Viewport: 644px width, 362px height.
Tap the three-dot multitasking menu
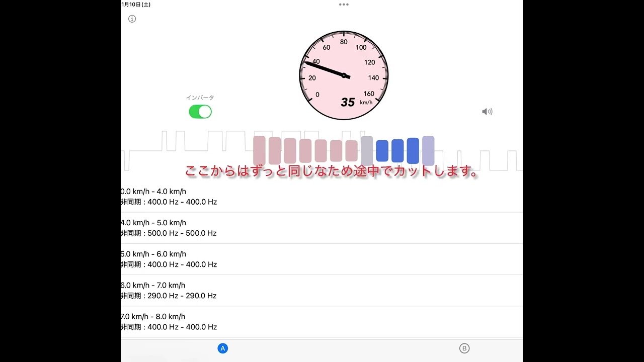tap(344, 5)
